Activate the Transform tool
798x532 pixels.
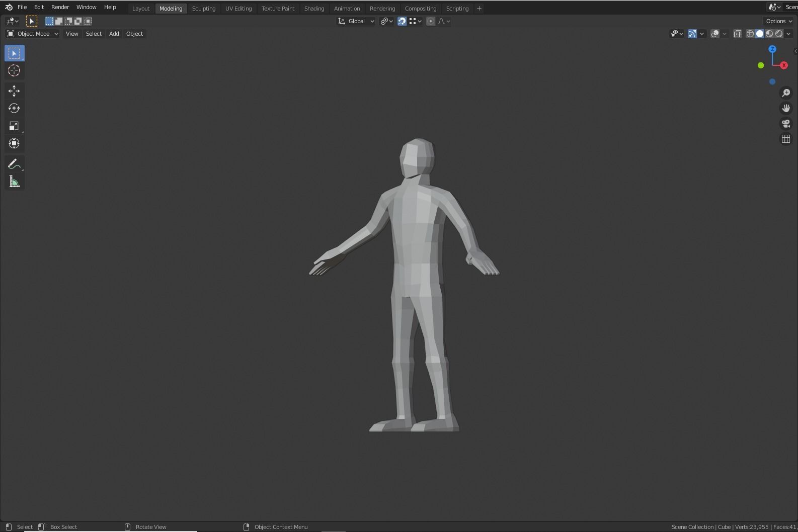14,144
